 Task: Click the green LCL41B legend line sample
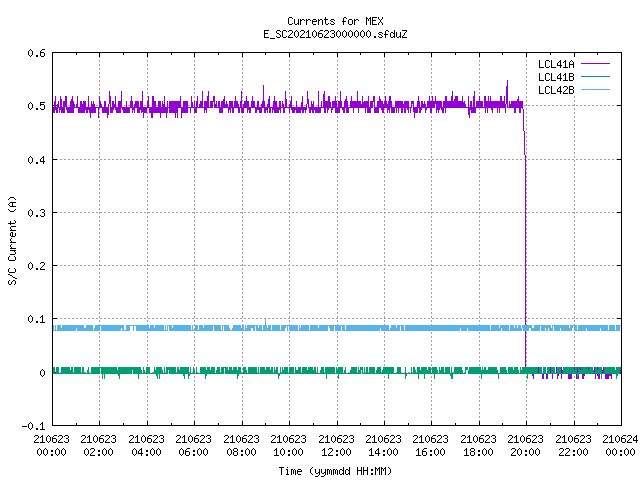coord(595,77)
